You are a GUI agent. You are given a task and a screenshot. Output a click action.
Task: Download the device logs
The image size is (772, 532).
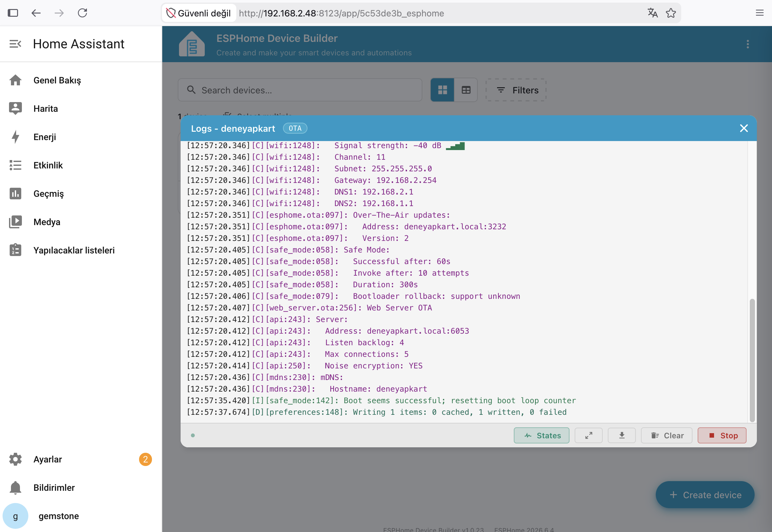pos(622,435)
